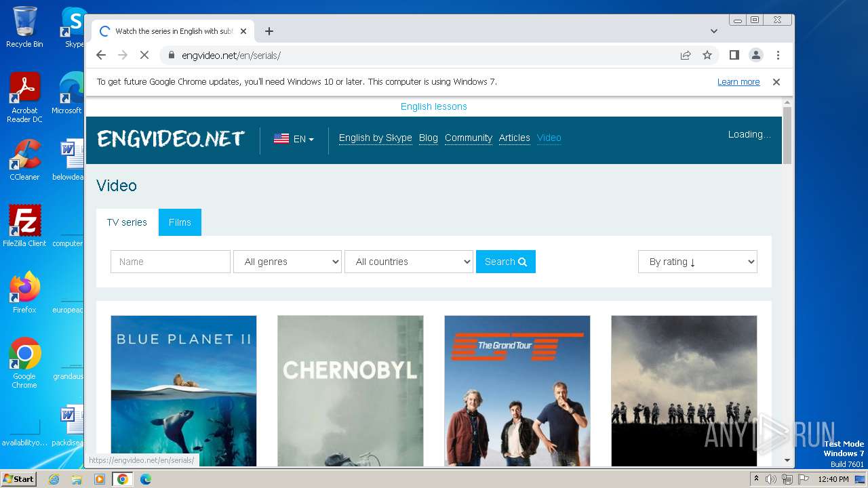Click the address bar URL
Viewport: 868px width, 488px height.
tap(231, 56)
